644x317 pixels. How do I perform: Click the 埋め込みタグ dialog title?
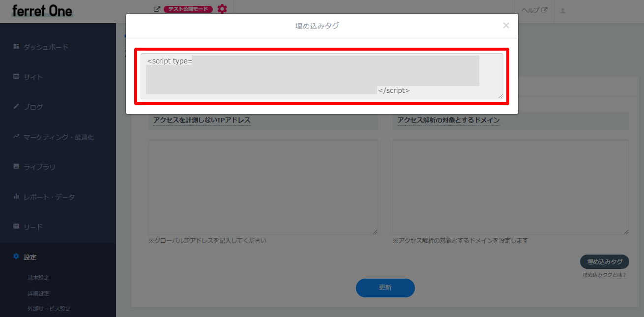[x=317, y=26]
